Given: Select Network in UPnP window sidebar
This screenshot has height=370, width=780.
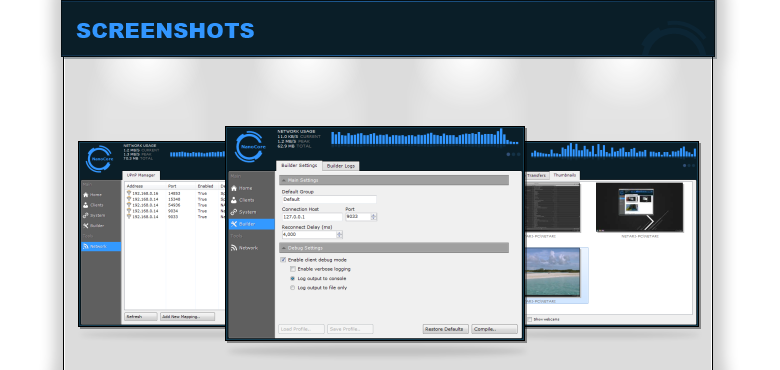Looking at the screenshot, I should click(101, 246).
